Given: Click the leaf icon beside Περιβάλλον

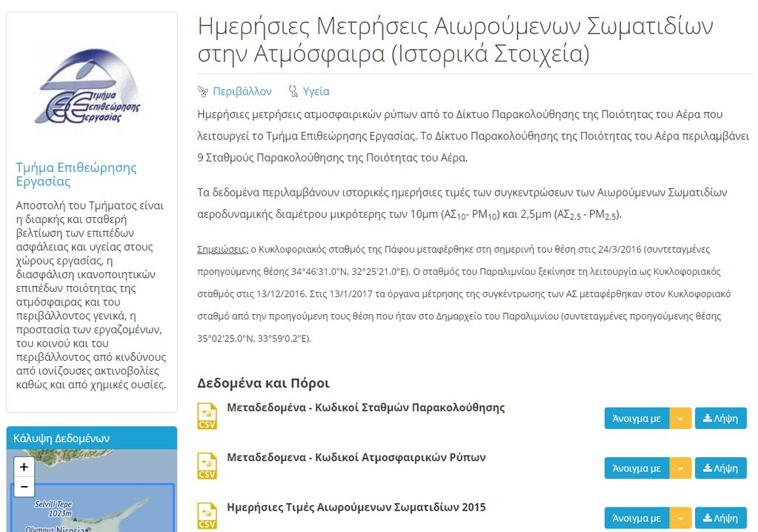Looking at the screenshot, I should tap(203, 91).
